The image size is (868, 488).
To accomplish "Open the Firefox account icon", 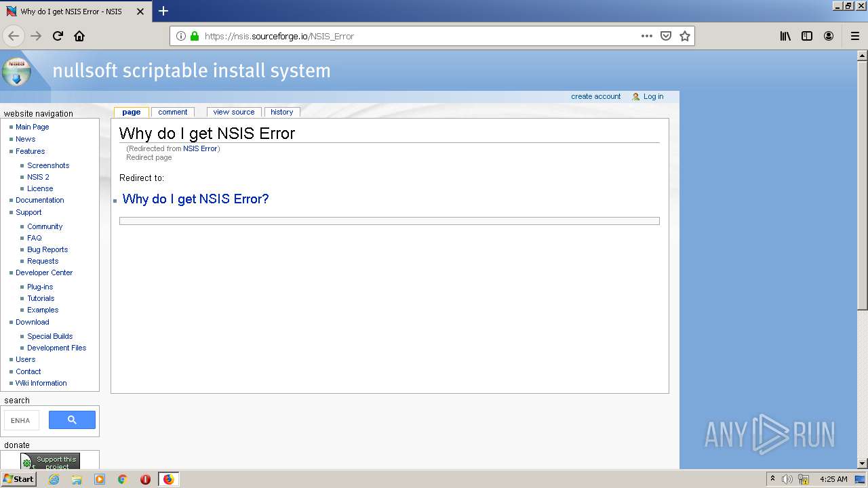I will (x=829, y=36).
